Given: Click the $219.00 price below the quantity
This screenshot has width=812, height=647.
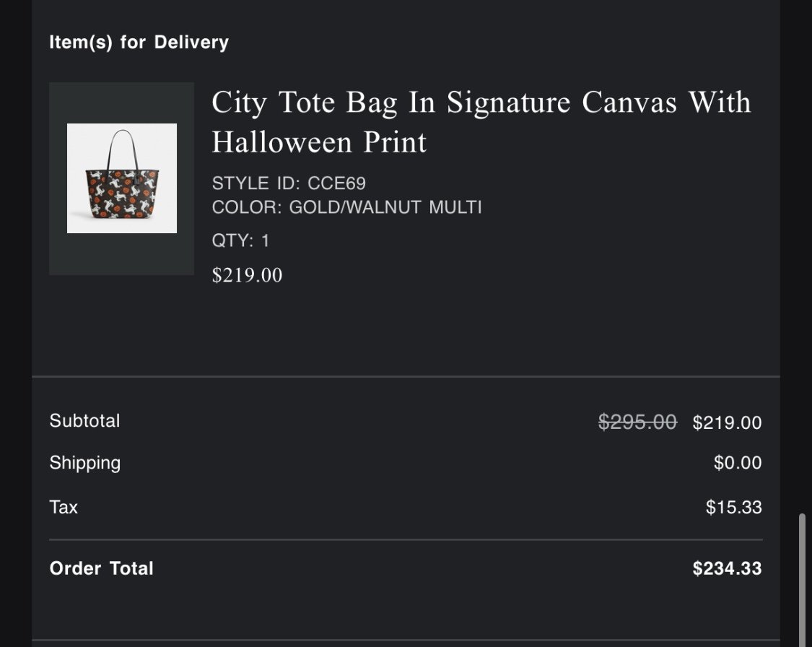Looking at the screenshot, I should pyautogui.click(x=247, y=275).
